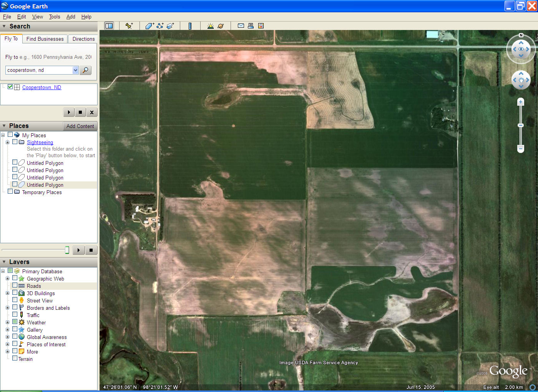
Task: Expand the Global Awareness layer node
Action: (x=7, y=337)
